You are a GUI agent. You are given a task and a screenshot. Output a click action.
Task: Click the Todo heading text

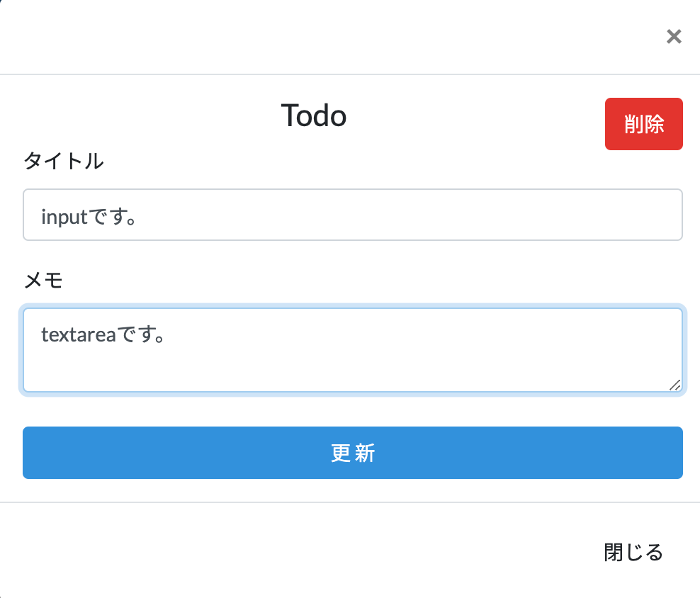[314, 115]
